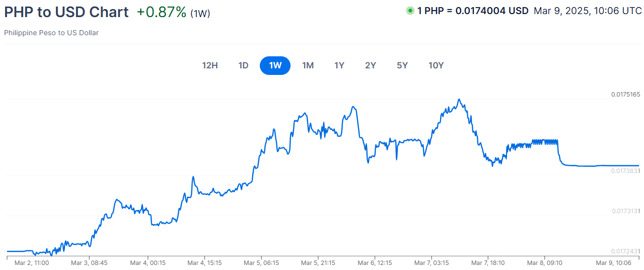Switch chart to 1D range
The height and width of the screenshot is (270, 644).
243,65
